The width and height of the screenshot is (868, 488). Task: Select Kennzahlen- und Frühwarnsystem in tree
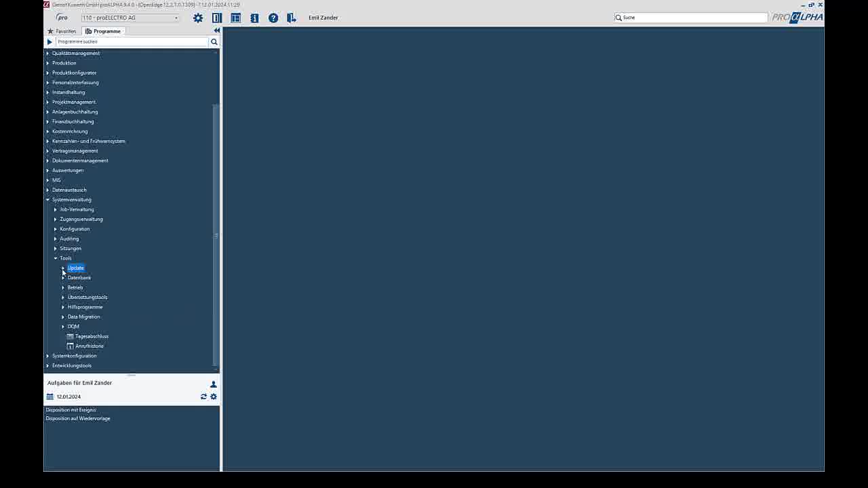click(x=89, y=141)
